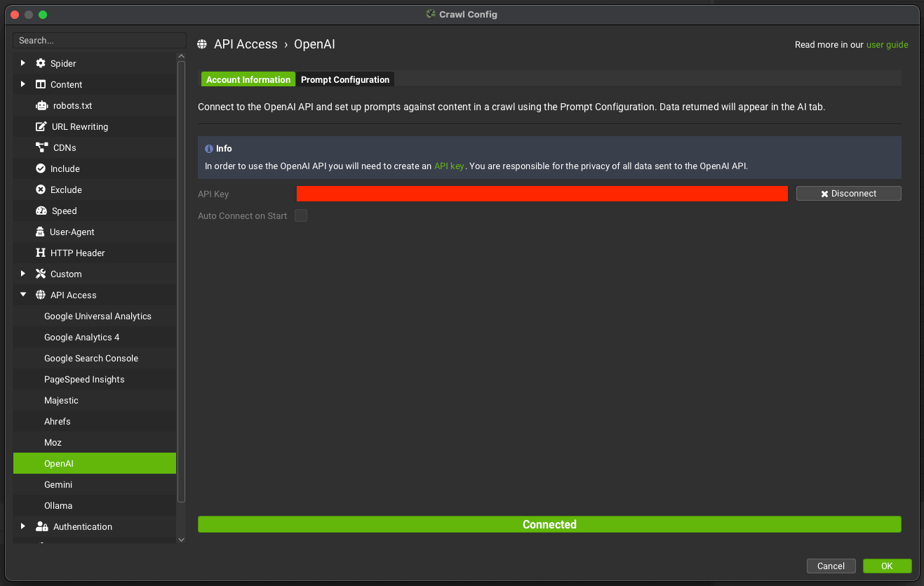Click the green Connected status bar

tap(549, 524)
